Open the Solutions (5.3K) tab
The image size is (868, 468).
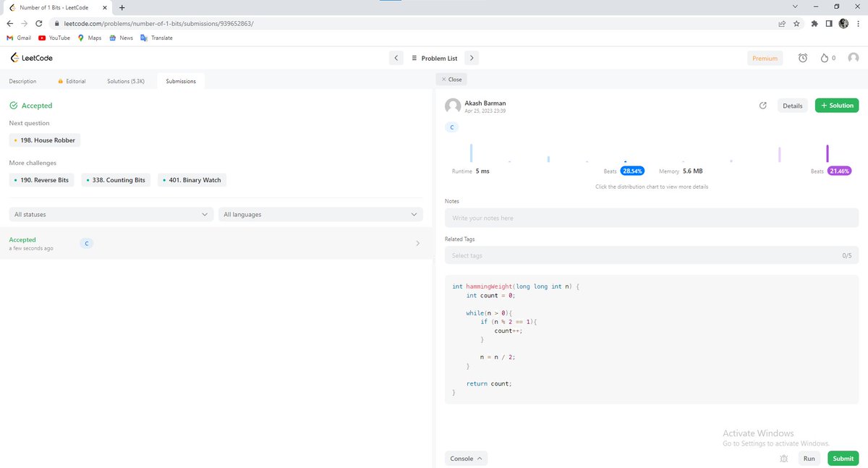tap(126, 81)
